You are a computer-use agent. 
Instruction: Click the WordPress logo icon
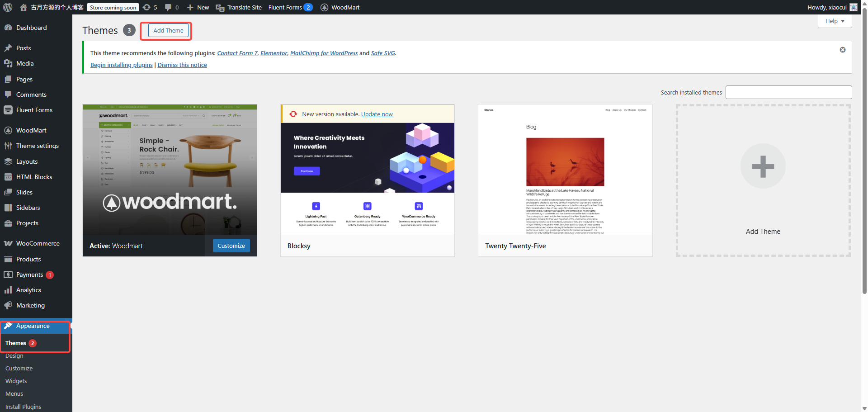coord(8,7)
